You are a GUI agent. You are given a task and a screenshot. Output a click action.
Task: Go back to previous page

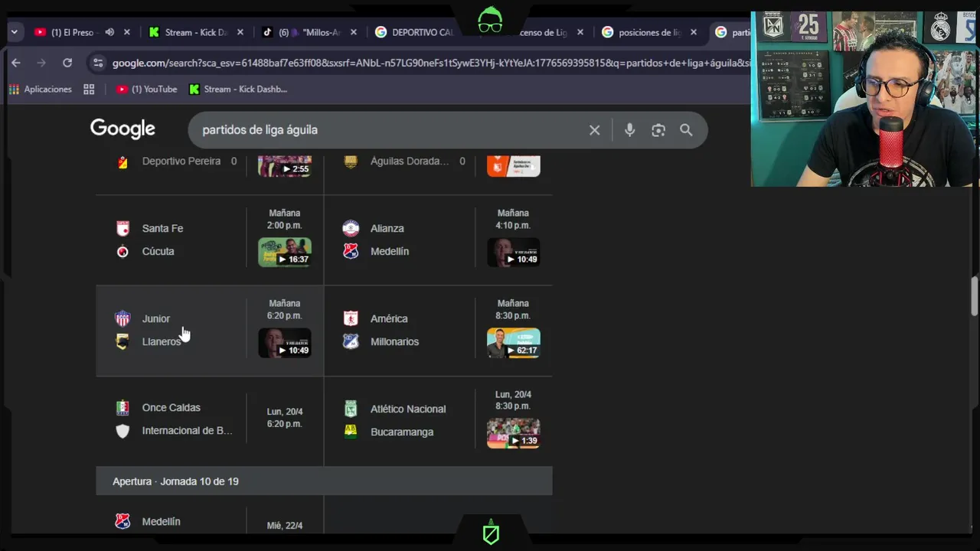[16, 63]
